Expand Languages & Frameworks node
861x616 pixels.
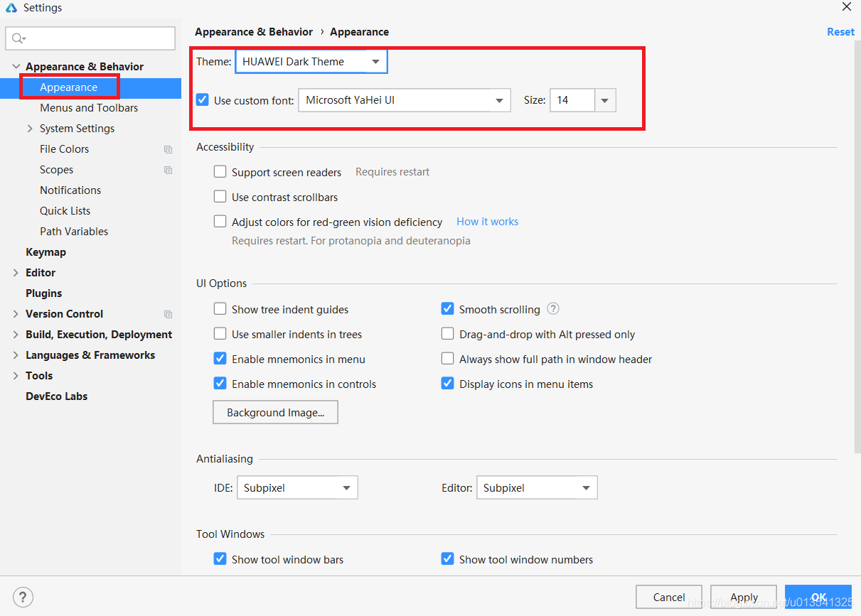pyautogui.click(x=16, y=355)
